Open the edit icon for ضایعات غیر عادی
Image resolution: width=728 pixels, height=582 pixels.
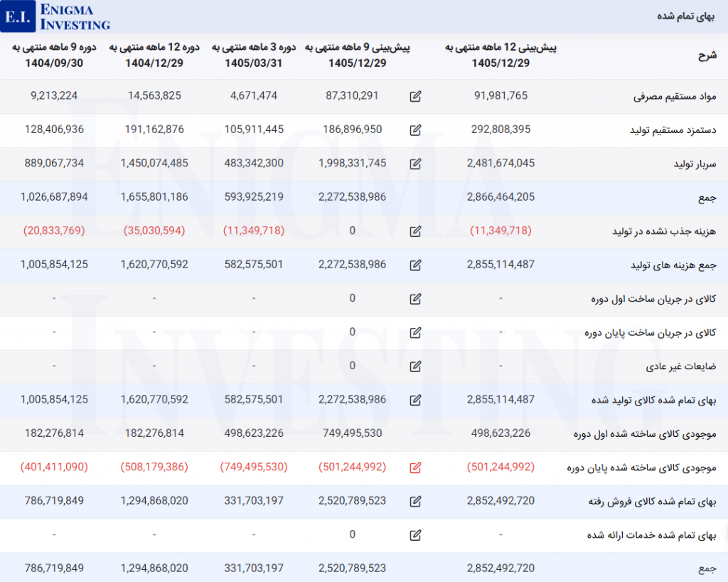click(x=415, y=366)
